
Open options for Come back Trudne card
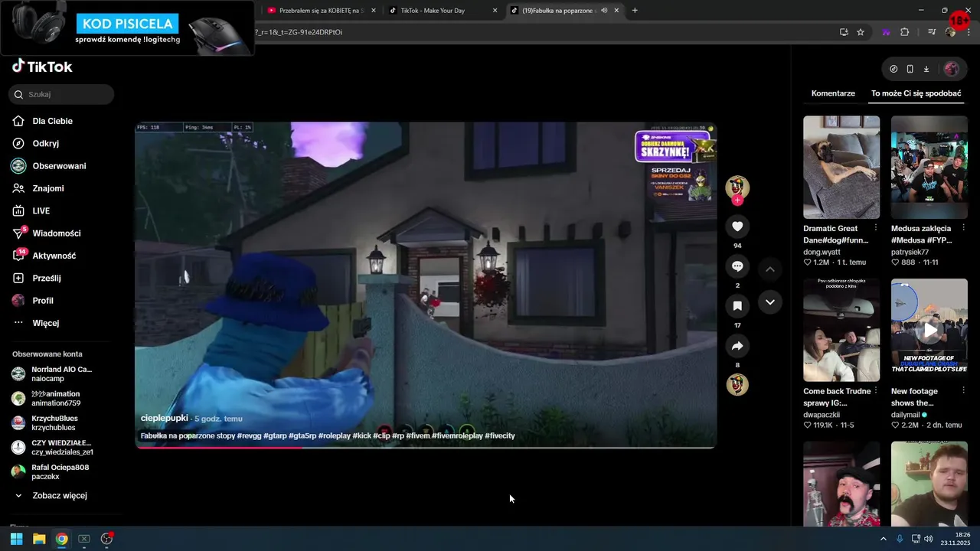tap(876, 391)
